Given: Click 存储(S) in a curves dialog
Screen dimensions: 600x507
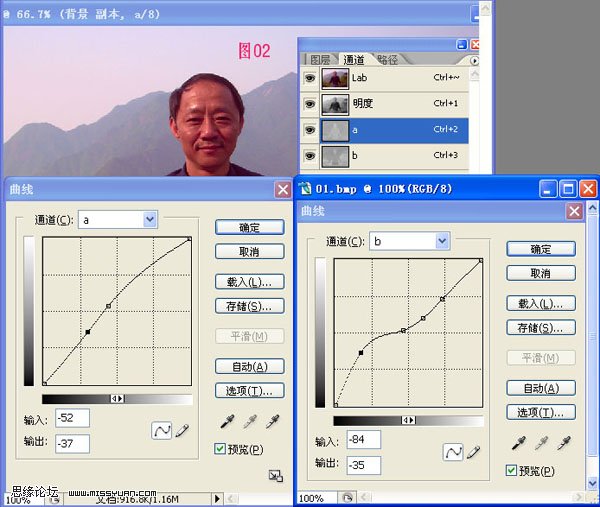Looking at the screenshot, I should coord(249,306).
